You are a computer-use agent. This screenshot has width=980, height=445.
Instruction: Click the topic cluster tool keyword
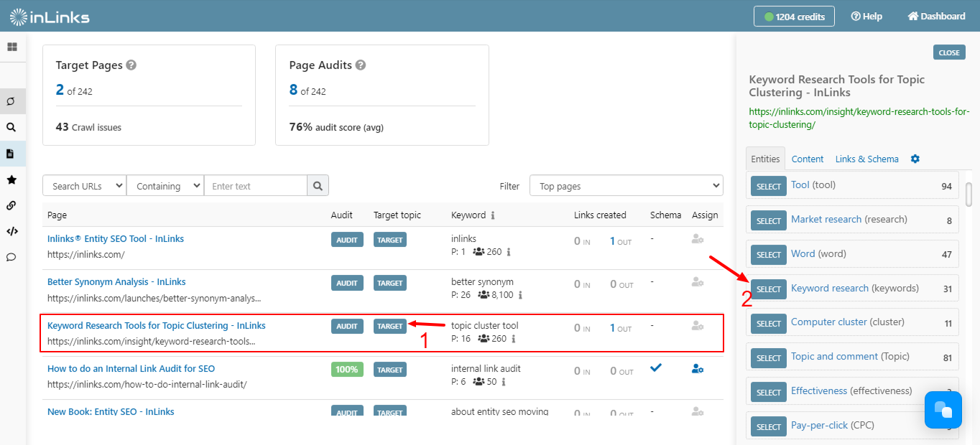(x=485, y=325)
